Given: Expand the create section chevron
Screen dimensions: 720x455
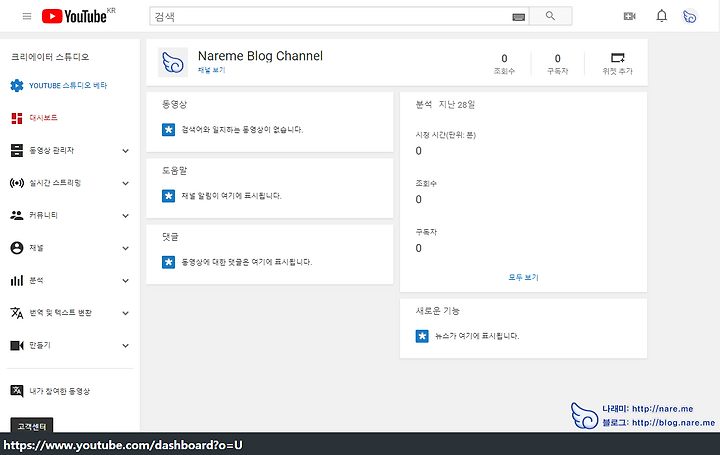Looking at the screenshot, I should pyautogui.click(x=125, y=346).
